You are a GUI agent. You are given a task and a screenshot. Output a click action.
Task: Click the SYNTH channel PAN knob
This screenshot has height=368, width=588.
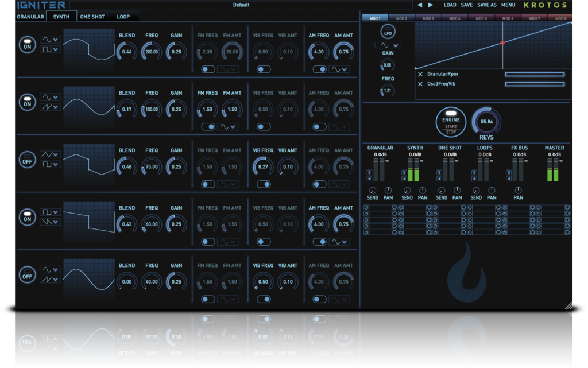tap(423, 191)
